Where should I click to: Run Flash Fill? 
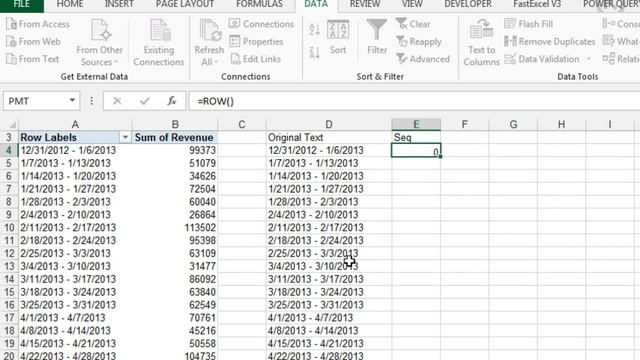(529, 24)
